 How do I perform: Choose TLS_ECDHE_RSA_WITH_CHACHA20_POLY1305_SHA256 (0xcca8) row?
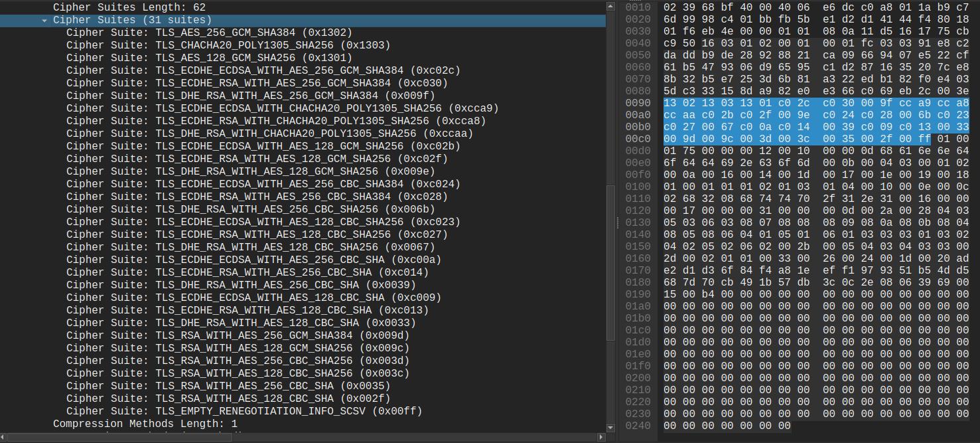coord(303,121)
